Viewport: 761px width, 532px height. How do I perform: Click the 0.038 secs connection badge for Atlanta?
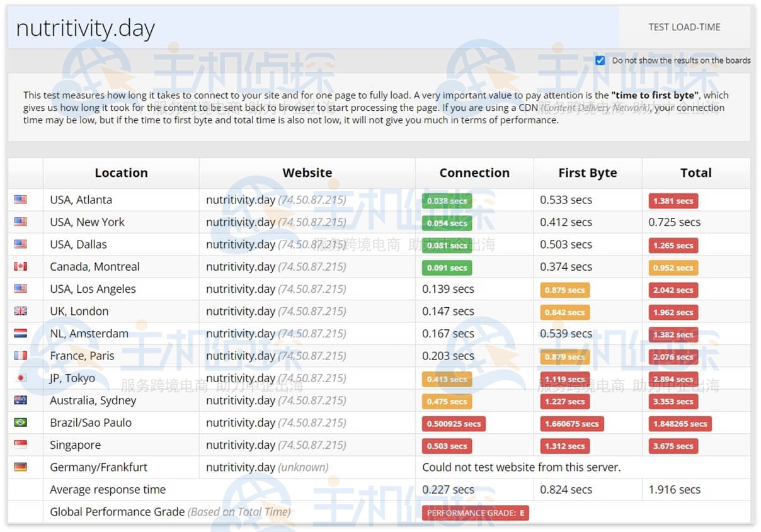[x=447, y=201]
